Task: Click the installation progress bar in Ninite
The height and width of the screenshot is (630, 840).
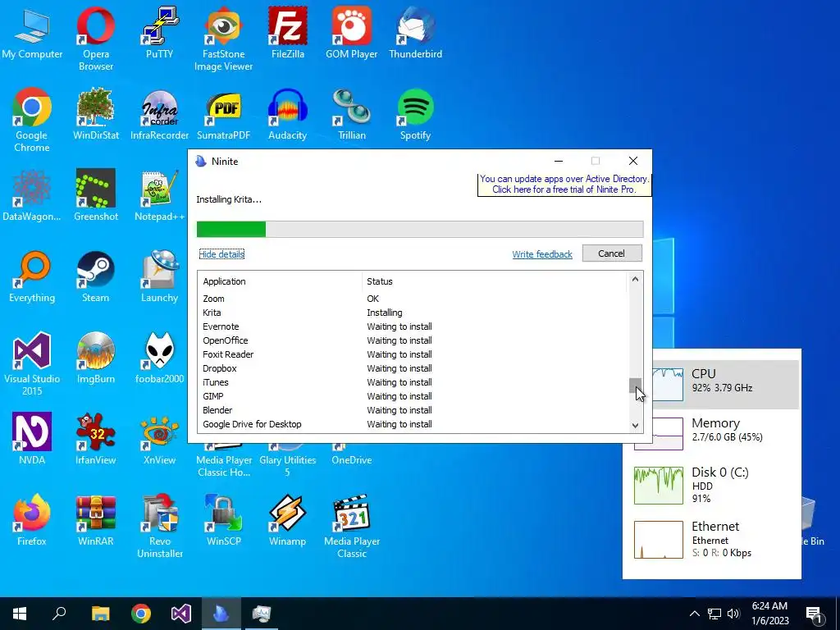Action: (x=420, y=229)
